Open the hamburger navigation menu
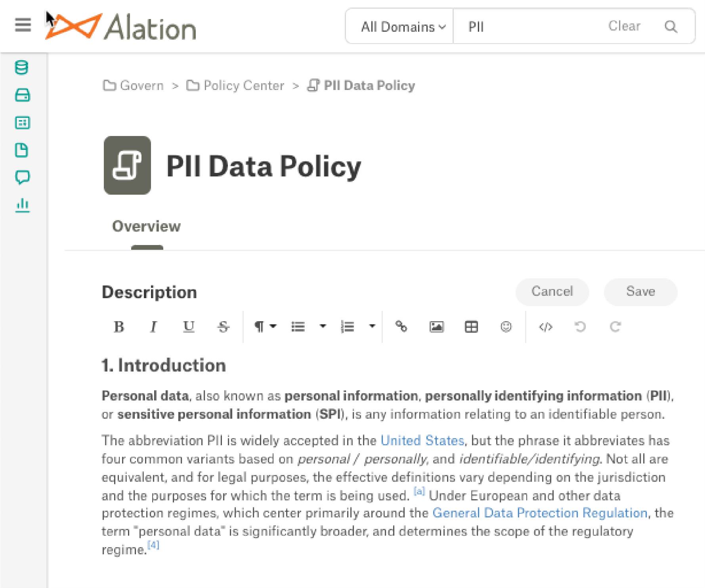Screen dimensions: 705x588 click(23, 25)
